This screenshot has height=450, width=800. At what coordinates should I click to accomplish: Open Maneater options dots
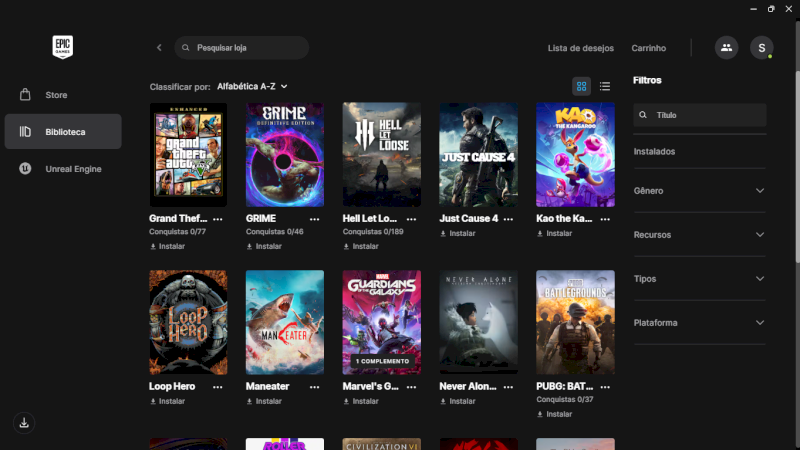click(314, 387)
